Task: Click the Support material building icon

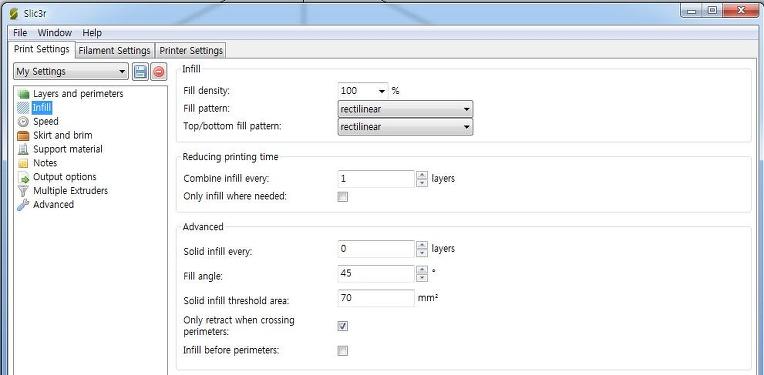Action: 23,150
